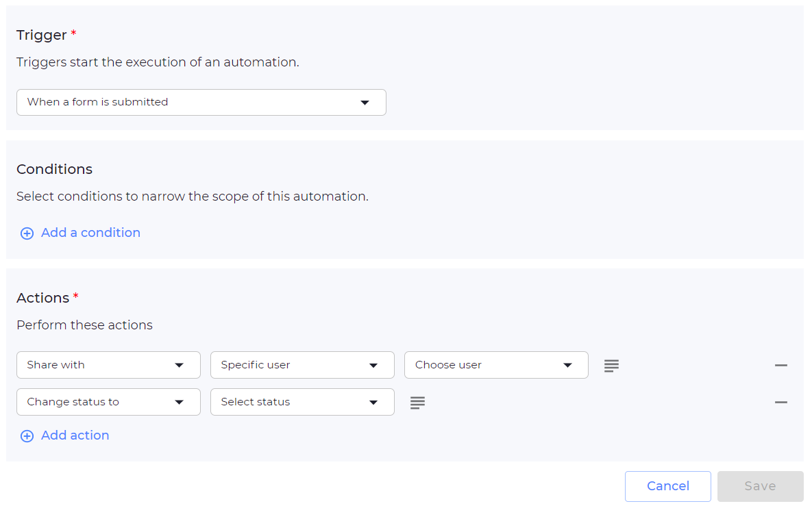Image resolution: width=812 pixels, height=506 pixels.
Task: Click the plus icon beside Add action
Action: pos(27,436)
